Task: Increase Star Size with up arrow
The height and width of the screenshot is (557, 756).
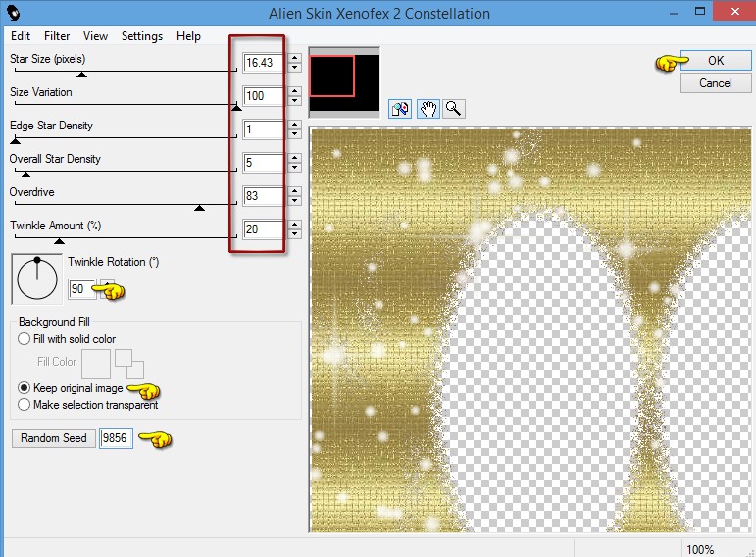Action: pyautogui.click(x=294, y=58)
